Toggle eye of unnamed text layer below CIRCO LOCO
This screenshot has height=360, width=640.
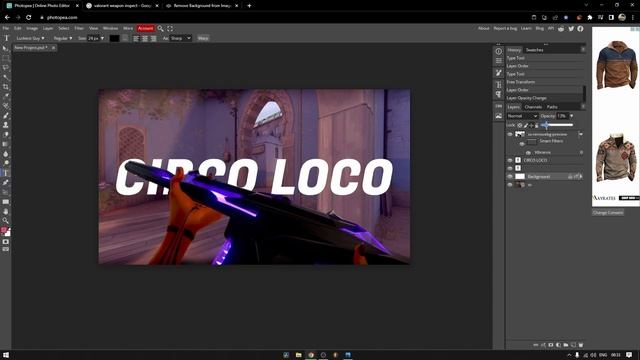[509, 168]
